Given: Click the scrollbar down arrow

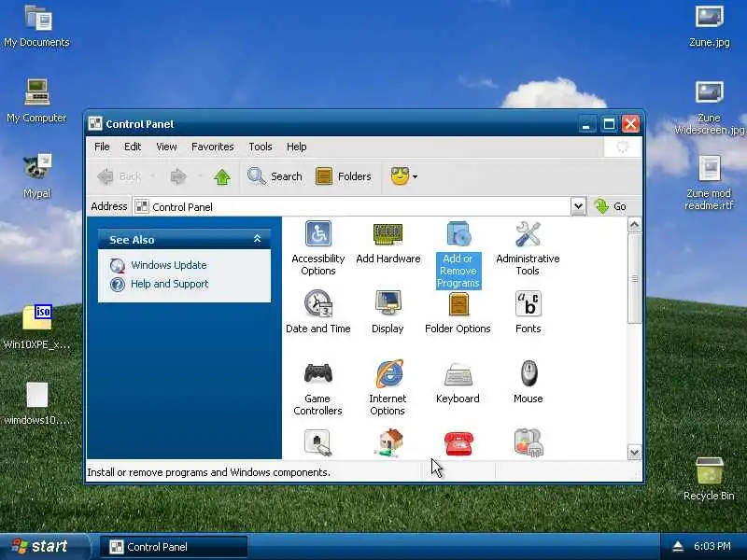Looking at the screenshot, I should click(634, 453).
